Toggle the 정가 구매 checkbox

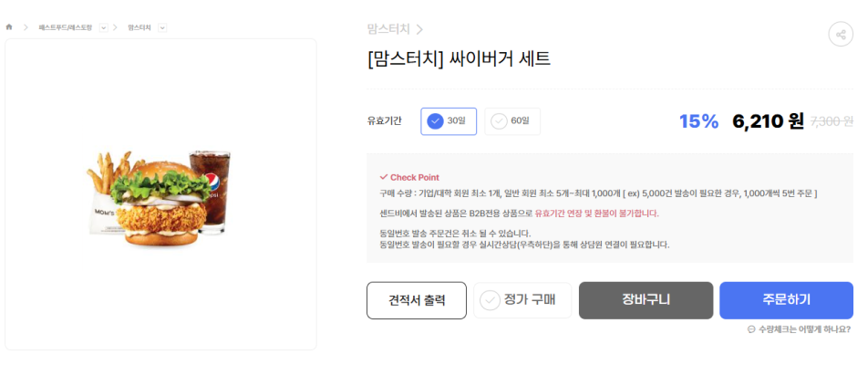(522, 300)
